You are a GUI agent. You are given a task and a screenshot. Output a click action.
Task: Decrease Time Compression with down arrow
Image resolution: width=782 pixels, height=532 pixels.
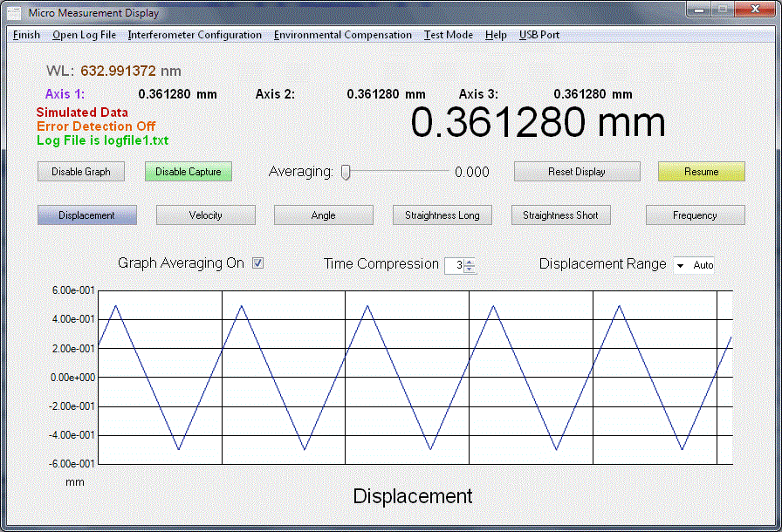(x=470, y=269)
